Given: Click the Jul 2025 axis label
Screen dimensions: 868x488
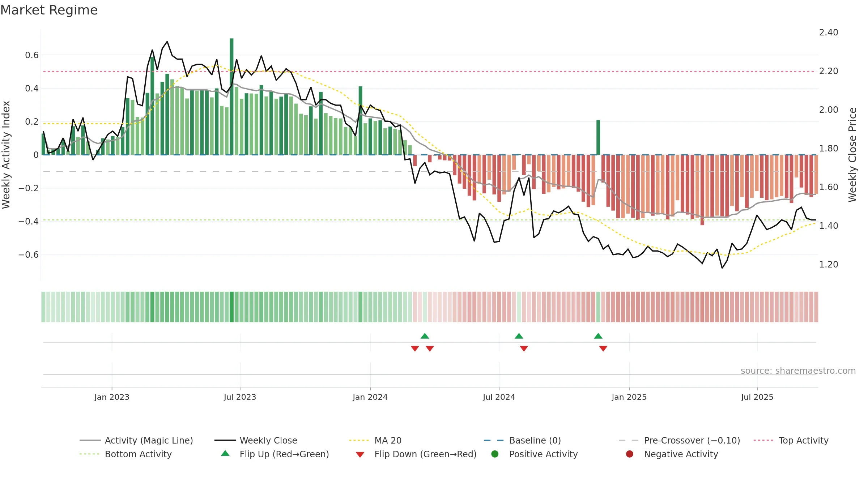Looking at the screenshot, I should tap(757, 397).
